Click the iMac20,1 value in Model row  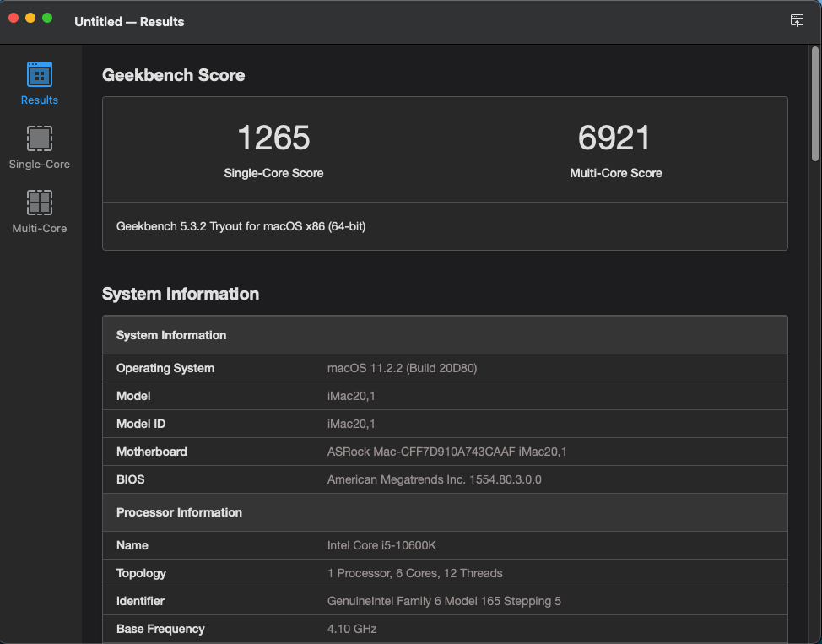point(351,396)
